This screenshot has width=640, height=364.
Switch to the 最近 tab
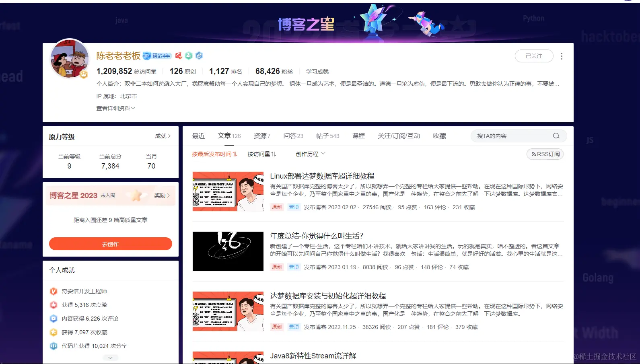point(198,136)
